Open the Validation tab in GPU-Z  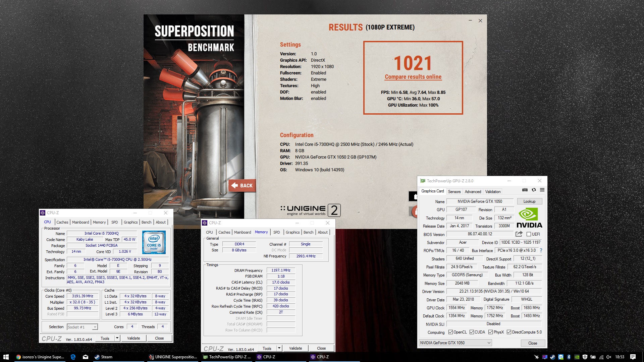coord(493,192)
